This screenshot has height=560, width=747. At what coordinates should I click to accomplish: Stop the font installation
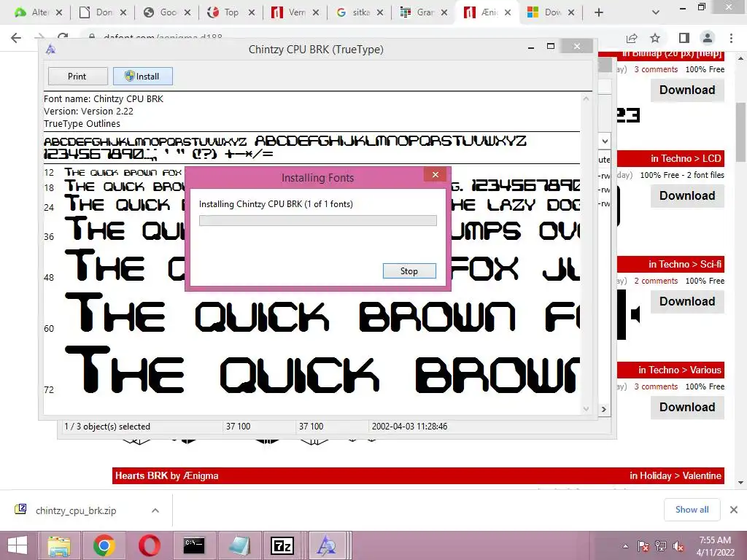click(409, 271)
